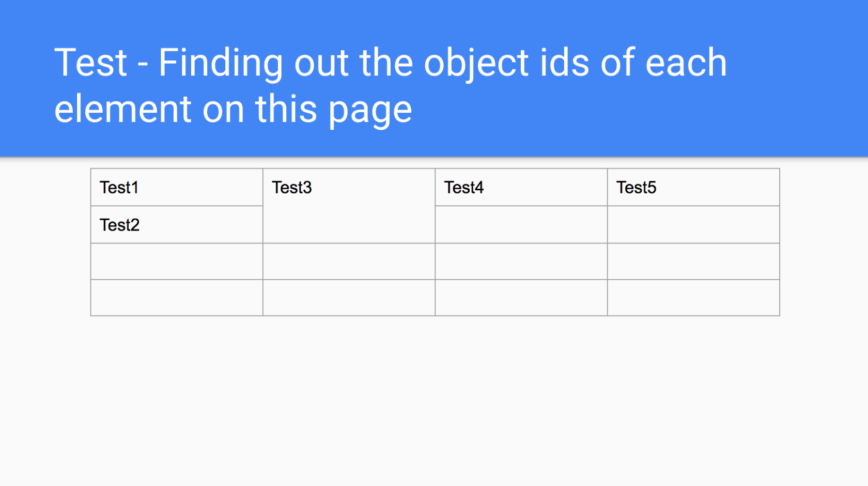Click the empty cell below Test5
This screenshot has height=486, width=868.
point(693,225)
